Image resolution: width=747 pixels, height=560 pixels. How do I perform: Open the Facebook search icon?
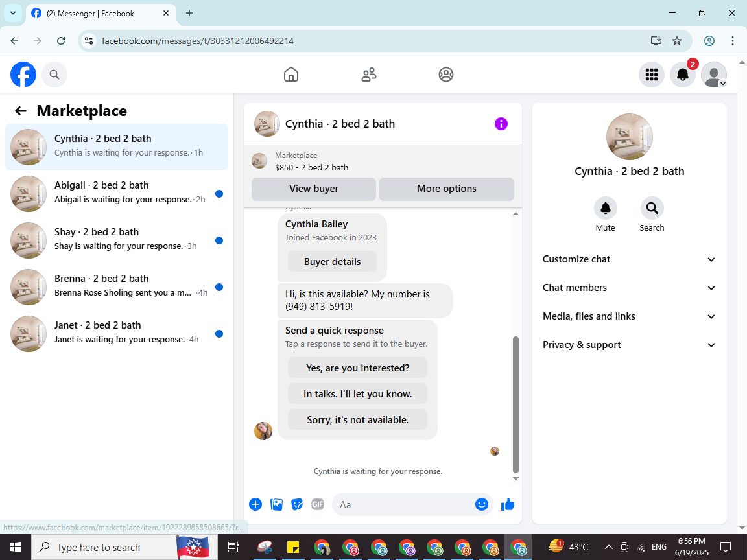tap(54, 75)
